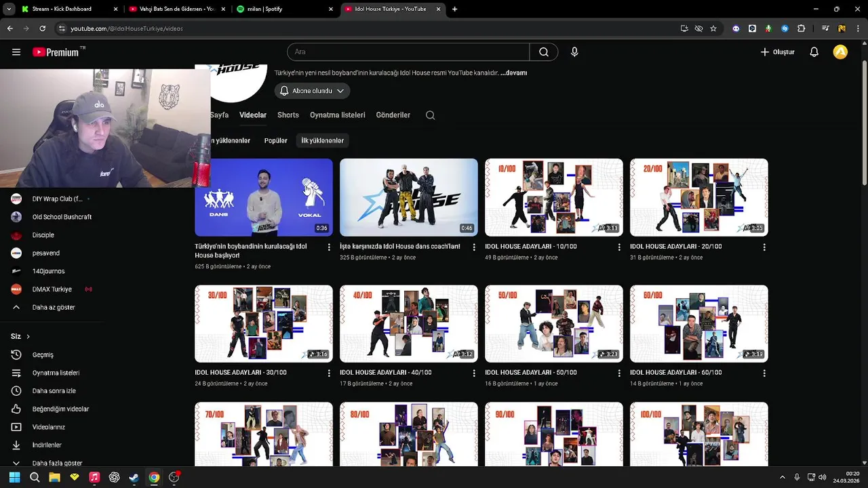The height and width of the screenshot is (488, 868).
Task: Open the account avatar menu
Action: coord(840,52)
